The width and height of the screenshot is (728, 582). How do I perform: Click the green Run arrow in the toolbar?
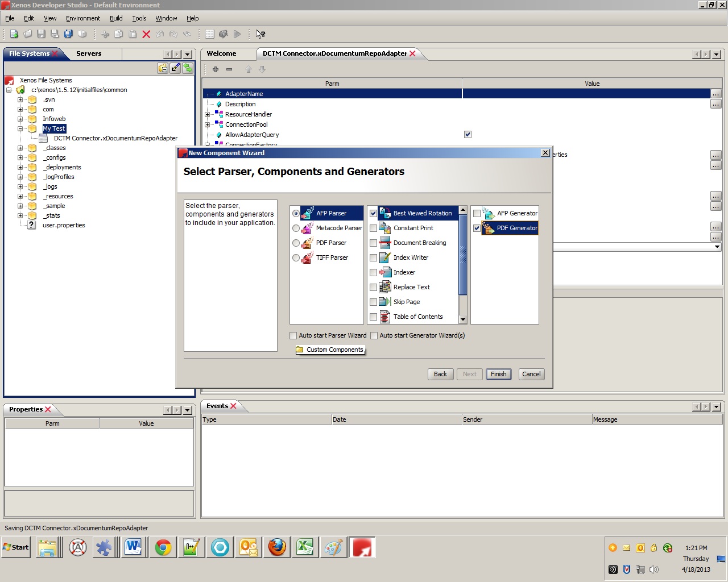tap(237, 34)
